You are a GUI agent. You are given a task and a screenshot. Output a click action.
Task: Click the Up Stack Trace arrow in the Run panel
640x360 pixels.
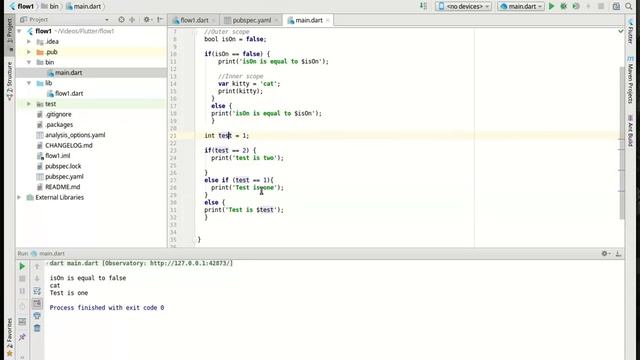point(37,267)
